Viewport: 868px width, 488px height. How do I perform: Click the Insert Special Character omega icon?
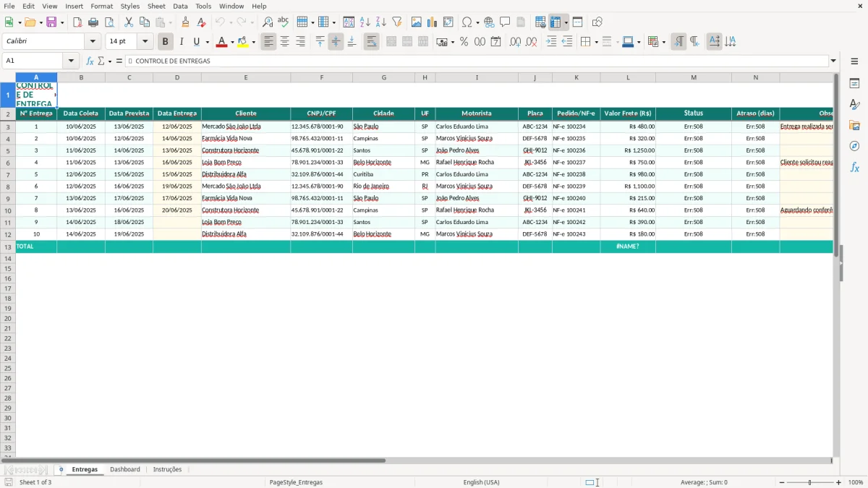click(x=467, y=22)
